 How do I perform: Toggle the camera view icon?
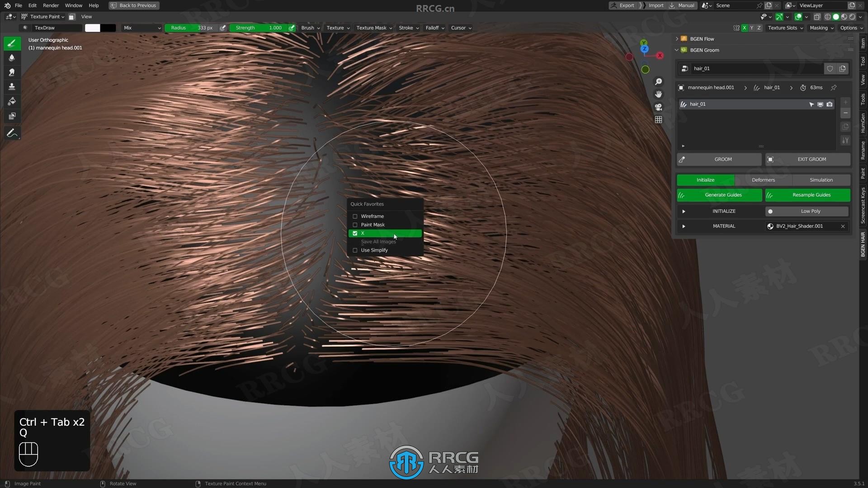[659, 107]
